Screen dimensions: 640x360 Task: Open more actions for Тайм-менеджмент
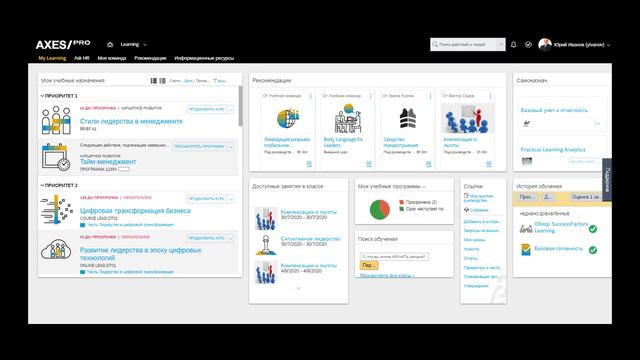231,146
